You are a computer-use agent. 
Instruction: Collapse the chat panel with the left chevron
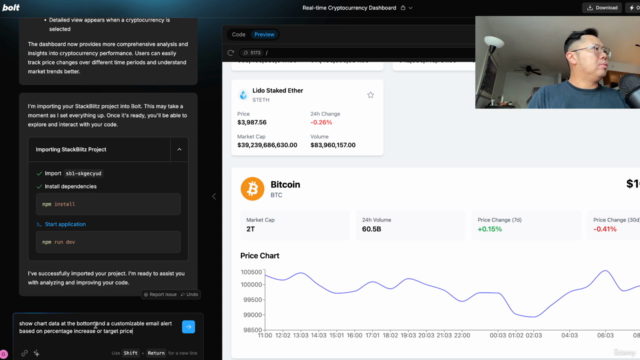pos(214,196)
